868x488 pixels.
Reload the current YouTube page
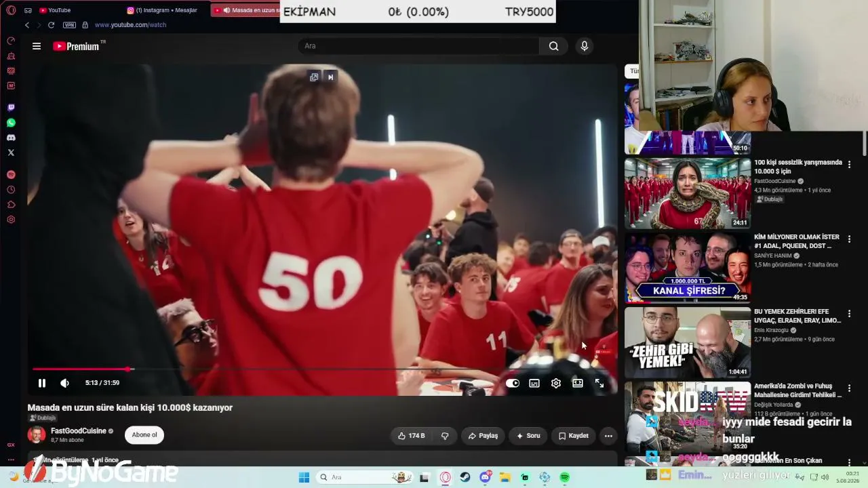(51, 25)
